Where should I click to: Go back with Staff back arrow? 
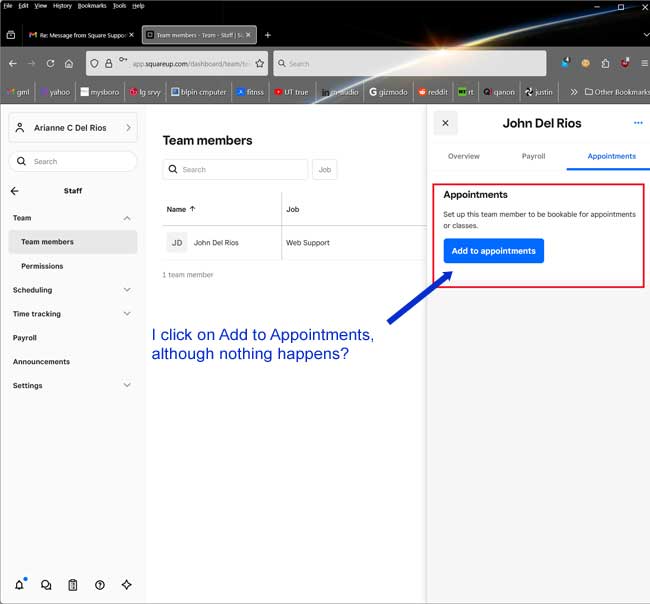coord(15,191)
